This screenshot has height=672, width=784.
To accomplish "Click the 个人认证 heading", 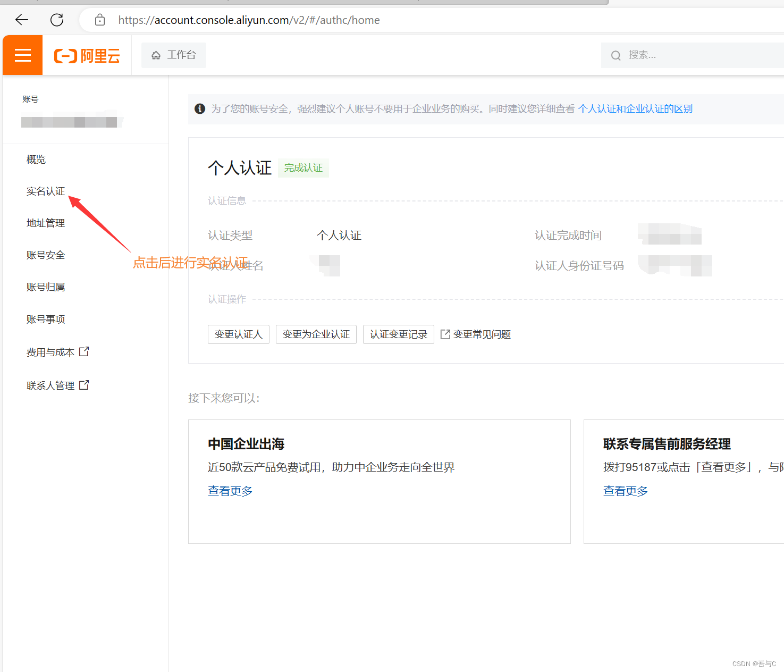I will 240,168.
